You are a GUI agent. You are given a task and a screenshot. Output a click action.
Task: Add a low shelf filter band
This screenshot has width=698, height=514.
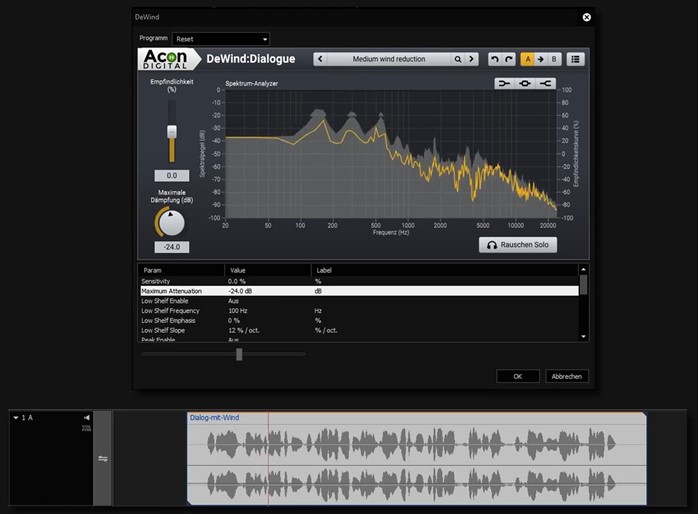click(x=504, y=83)
